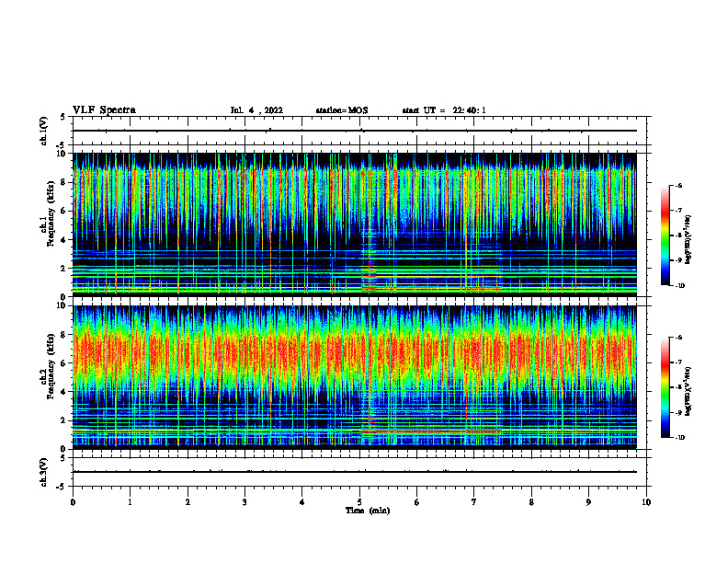Screen dimensions: 728x563
Task: Click the time axis tick label "1"
Action: pos(130,502)
